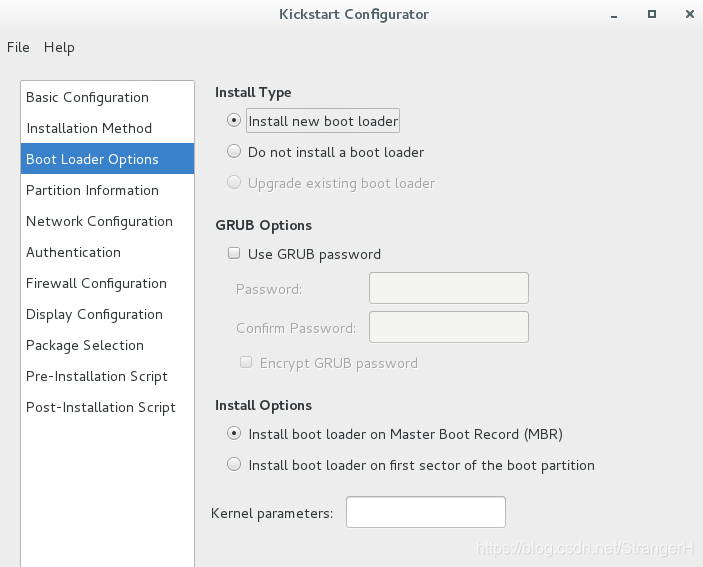703x567 pixels.
Task: Maximize the Kickstart Configurator window
Action: 652,14
